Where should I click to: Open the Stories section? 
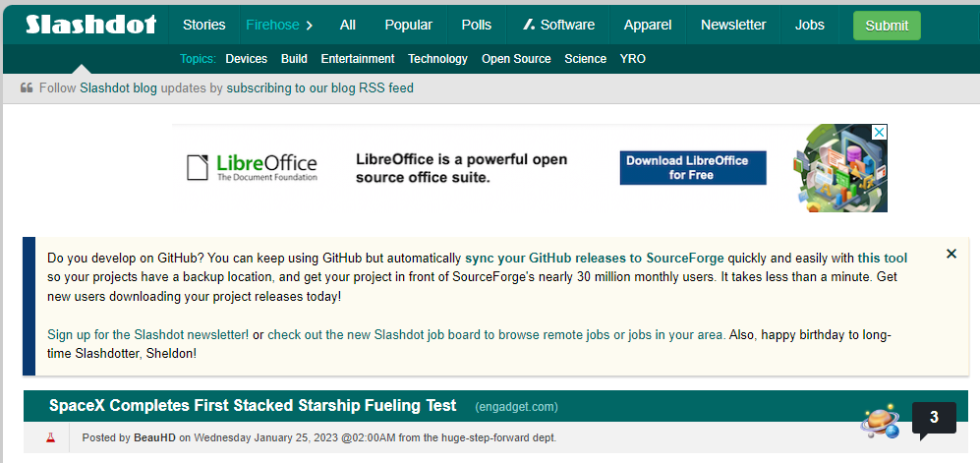tap(203, 25)
